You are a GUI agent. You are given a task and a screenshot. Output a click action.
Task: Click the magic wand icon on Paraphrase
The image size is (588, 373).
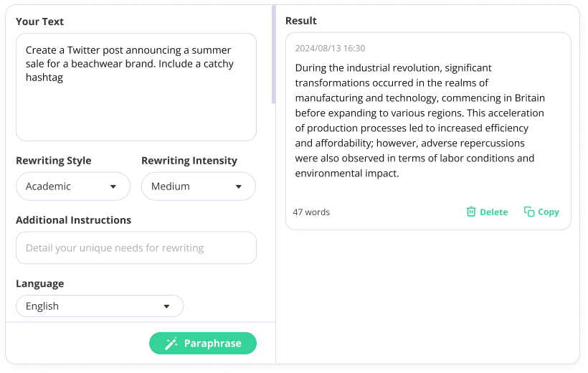pos(171,344)
